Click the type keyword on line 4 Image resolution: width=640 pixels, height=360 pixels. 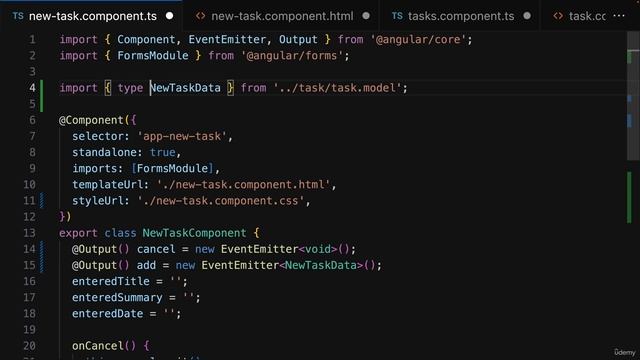click(x=130, y=88)
